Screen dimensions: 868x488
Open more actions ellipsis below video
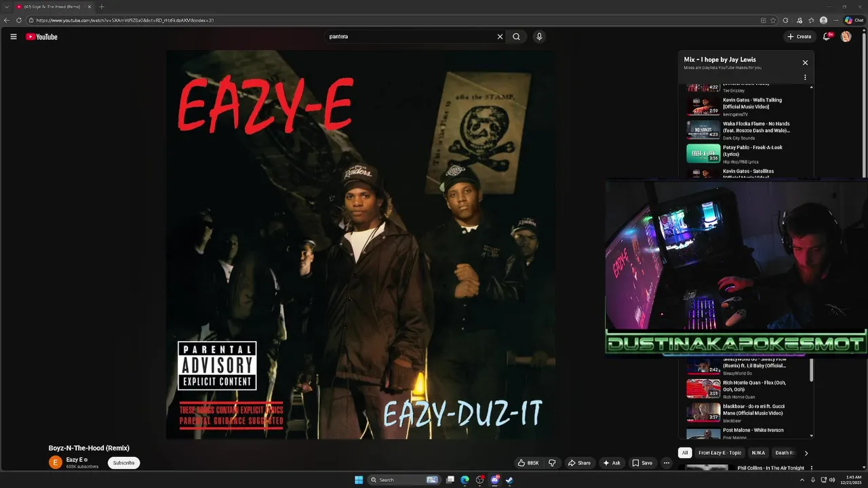pyautogui.click(x=667, y=463)
